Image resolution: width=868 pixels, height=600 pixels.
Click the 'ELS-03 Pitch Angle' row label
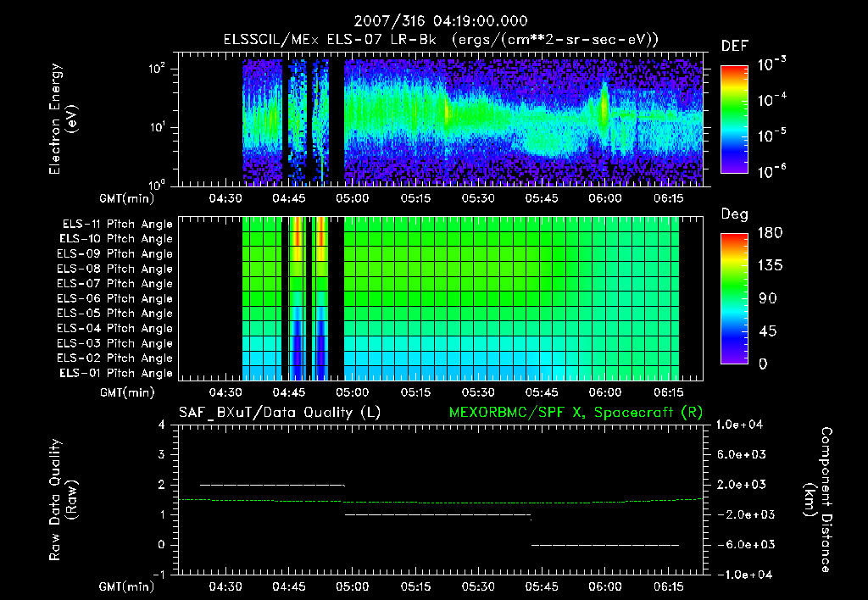click(x=115, y=343)
